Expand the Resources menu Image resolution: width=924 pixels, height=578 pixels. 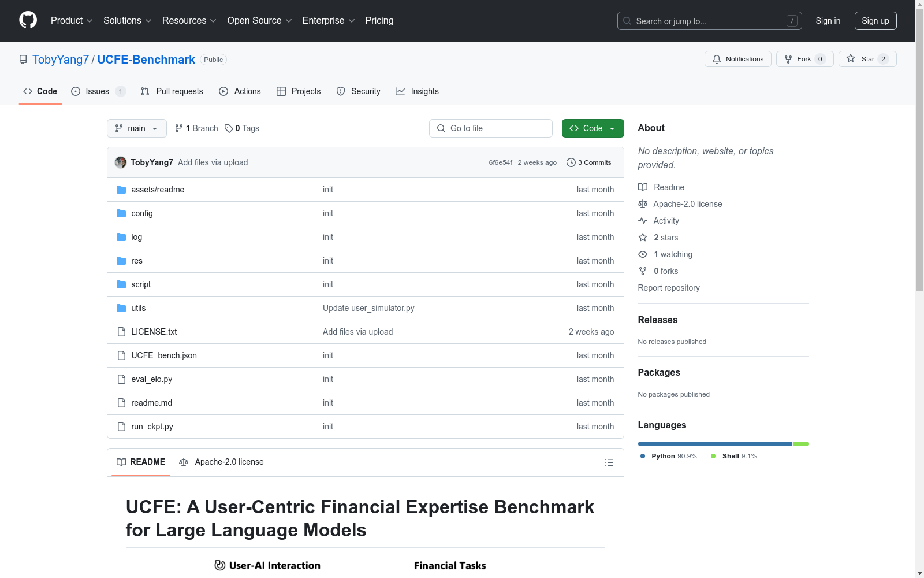pyautogui.click(x=189, y=20)
